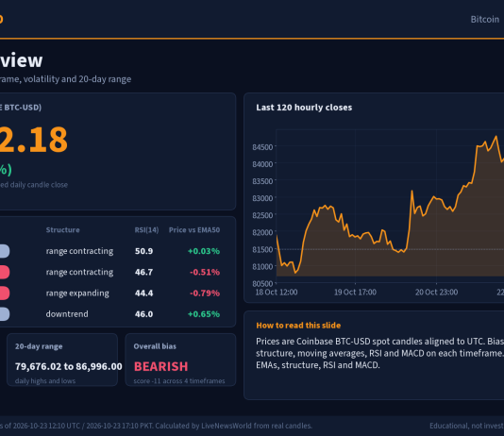This screenshot has width=504, height=436.
Task: Click the 'range expanding' structure cell
Action: click(77, 293)
